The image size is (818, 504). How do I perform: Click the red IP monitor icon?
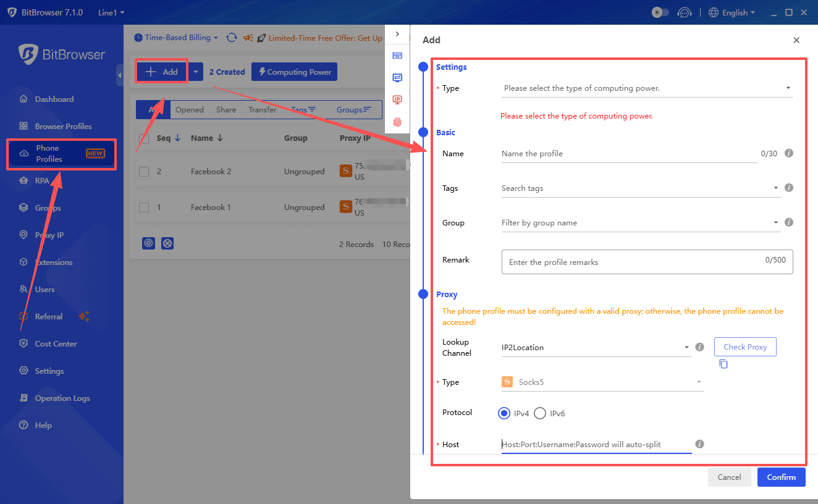click(397, 100)
